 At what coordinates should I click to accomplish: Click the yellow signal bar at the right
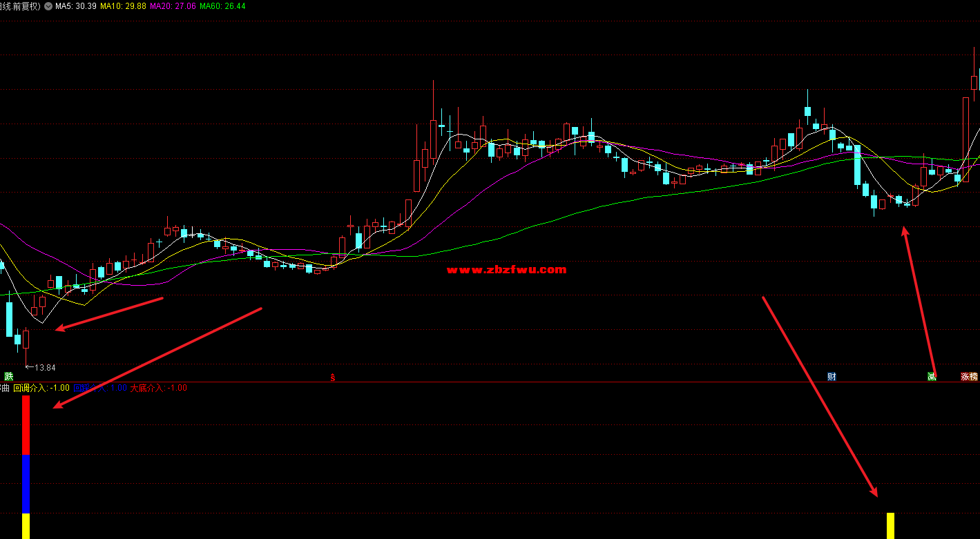coord(890,525)
